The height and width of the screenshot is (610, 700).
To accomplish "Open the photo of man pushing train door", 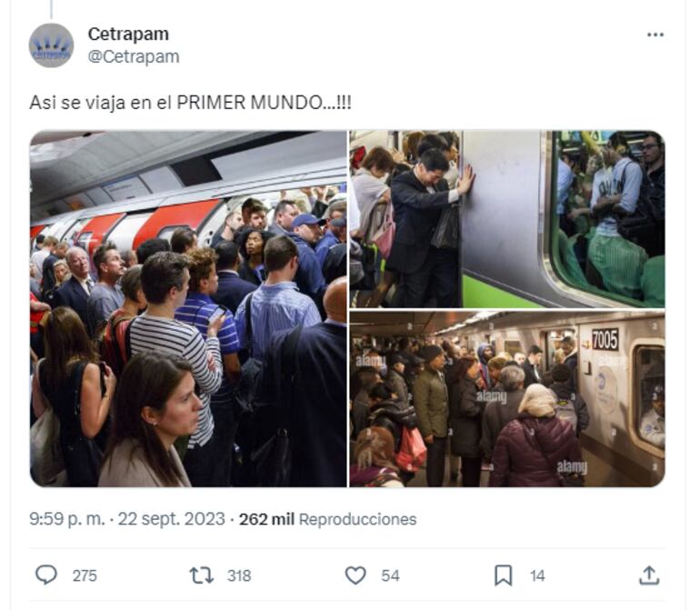I will 507,219.
